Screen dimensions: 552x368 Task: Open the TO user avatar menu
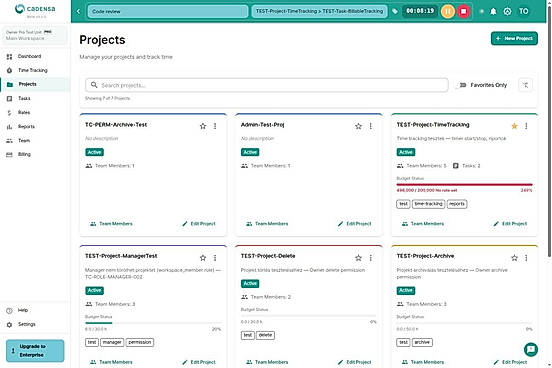tap(523, 11)
